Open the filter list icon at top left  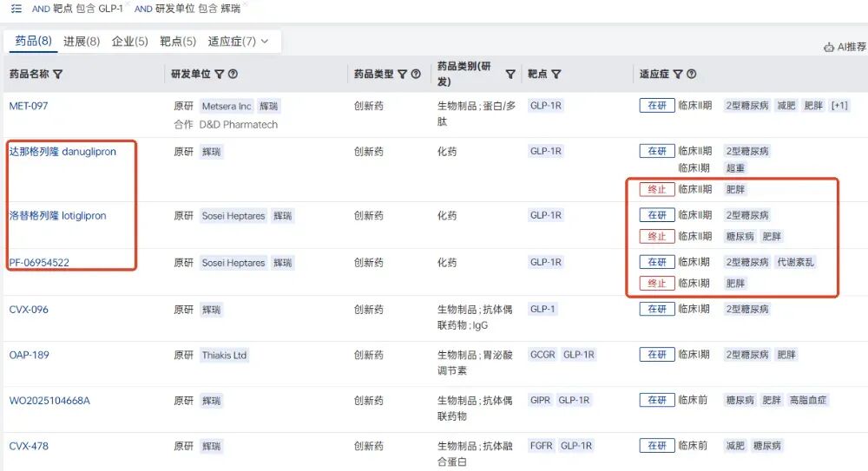pos(16,9)
